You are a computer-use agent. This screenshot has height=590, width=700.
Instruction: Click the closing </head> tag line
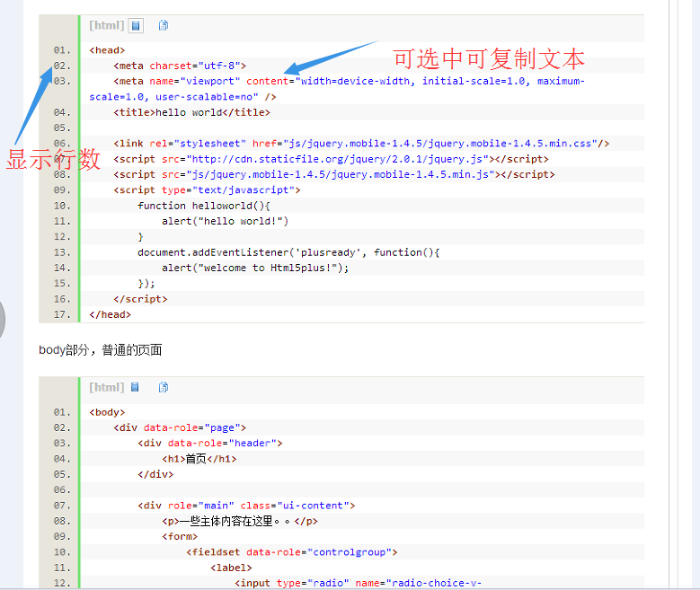pyautogui.click(x=110, y=314)
